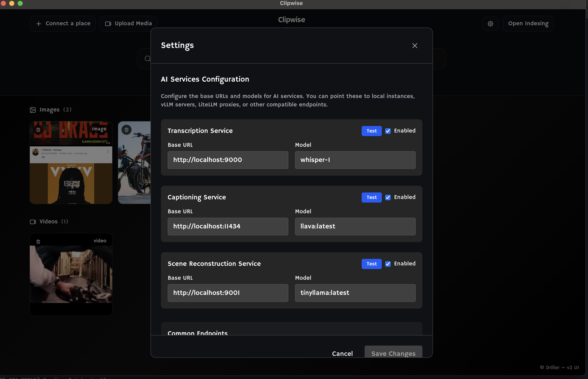Toggle the Scene Reconstruction Enabled checkbox
The width and height of the screenshot is (588, 379).
coord(388,264)
